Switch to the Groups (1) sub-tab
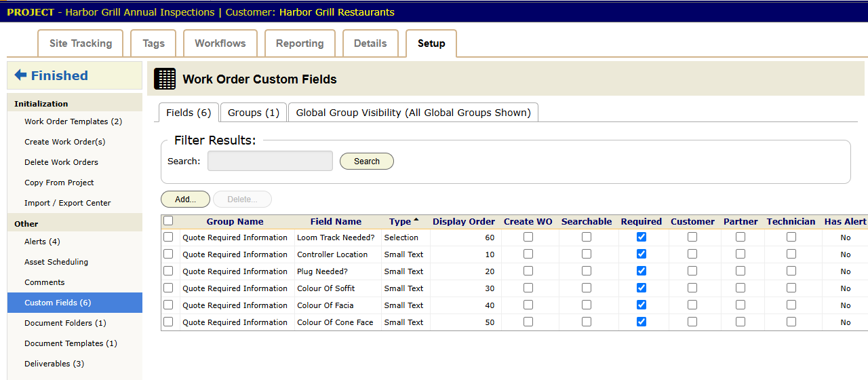 tap(254, 113)
